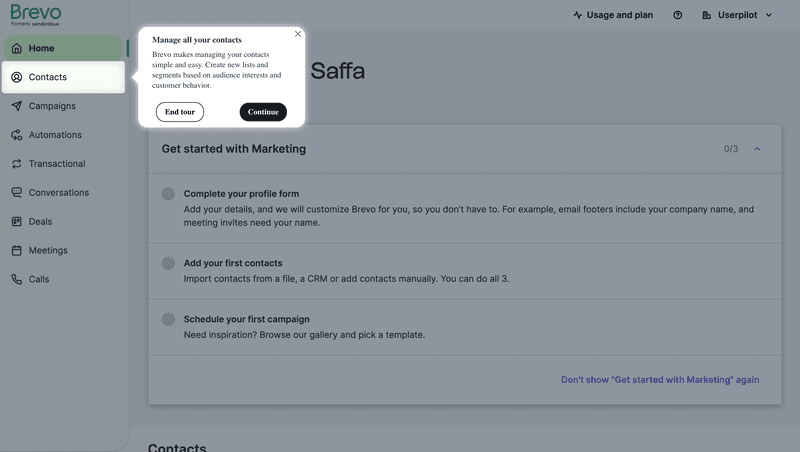Check the Schedule your first campaign circle
800x452 pixels.
pos(168,319)
